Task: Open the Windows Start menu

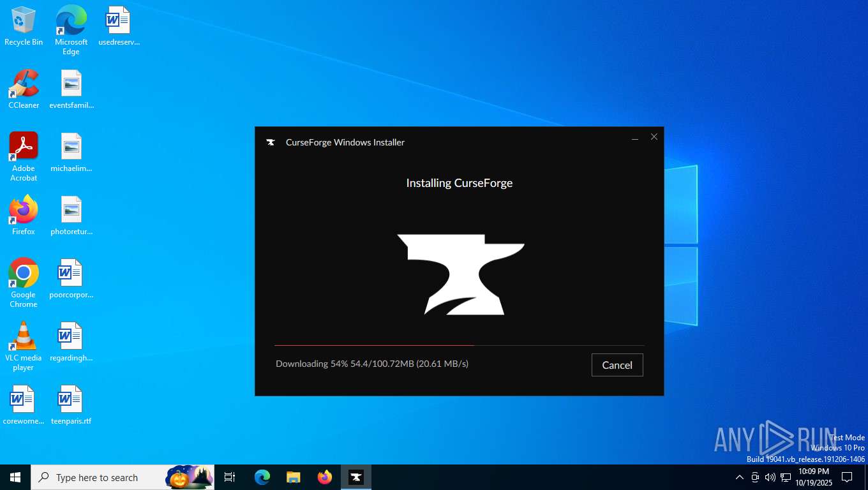Action: [x=15, y=477]
